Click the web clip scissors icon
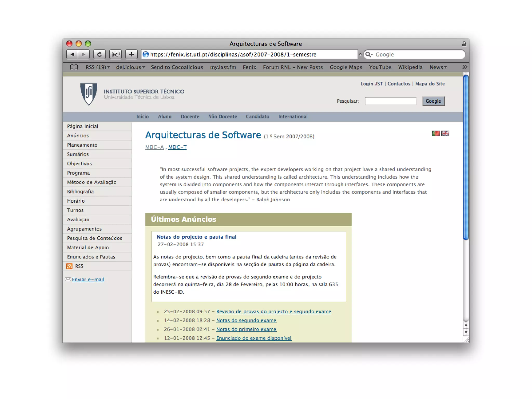The image size is (532, 399). tap(115, 54)
